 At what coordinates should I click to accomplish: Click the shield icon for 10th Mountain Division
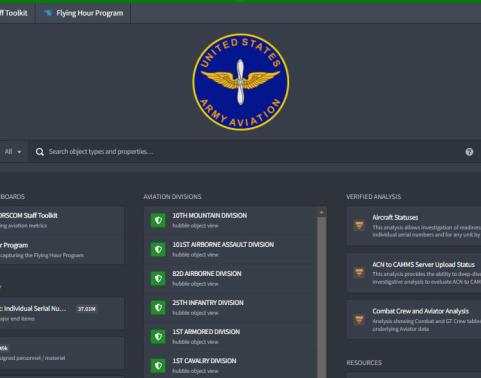coord(158,220)
